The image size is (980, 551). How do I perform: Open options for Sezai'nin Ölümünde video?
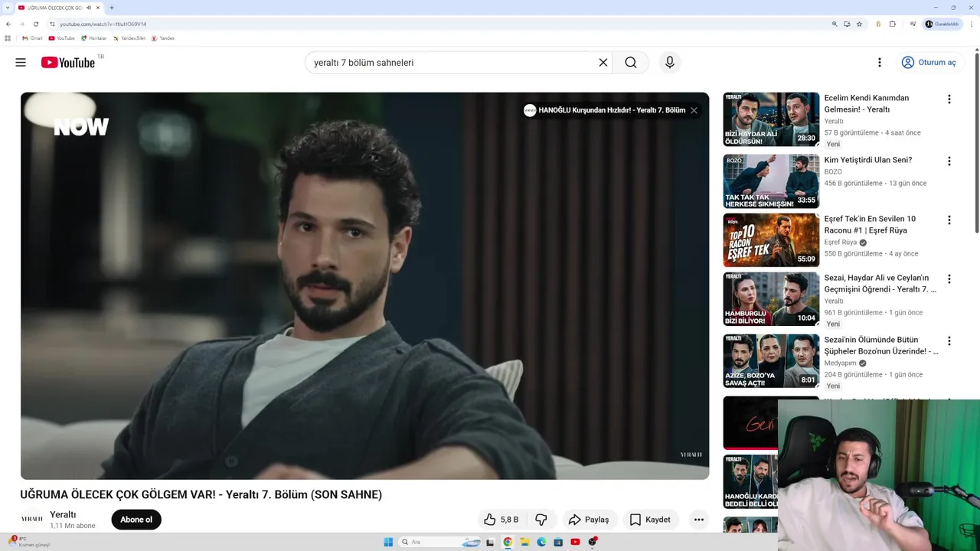tap(949, 341)
